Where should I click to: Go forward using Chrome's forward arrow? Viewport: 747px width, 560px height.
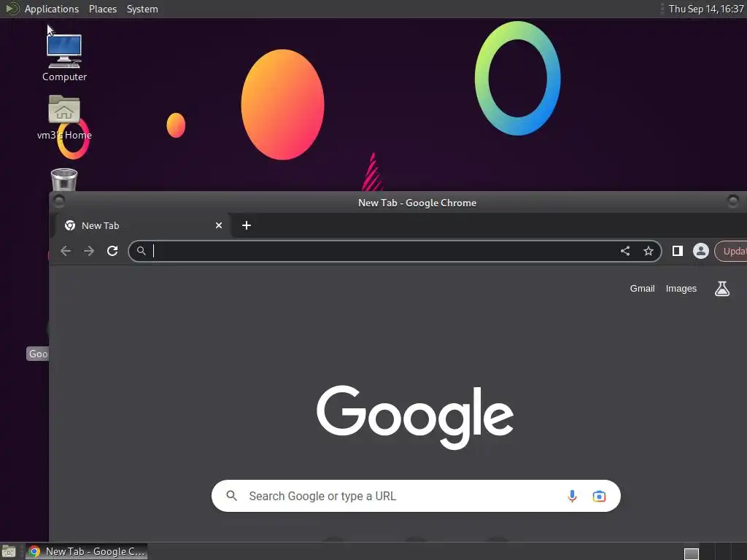tap(89, 251)
